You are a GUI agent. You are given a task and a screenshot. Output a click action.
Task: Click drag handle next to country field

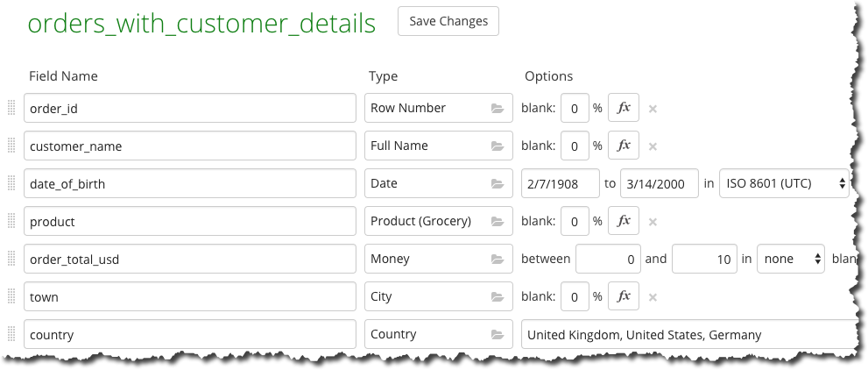tap(11, 334)
